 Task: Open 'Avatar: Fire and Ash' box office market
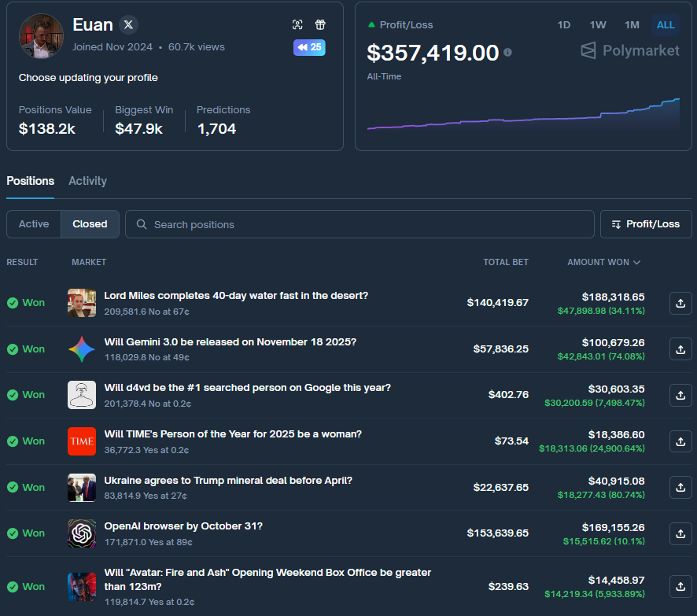267,580
